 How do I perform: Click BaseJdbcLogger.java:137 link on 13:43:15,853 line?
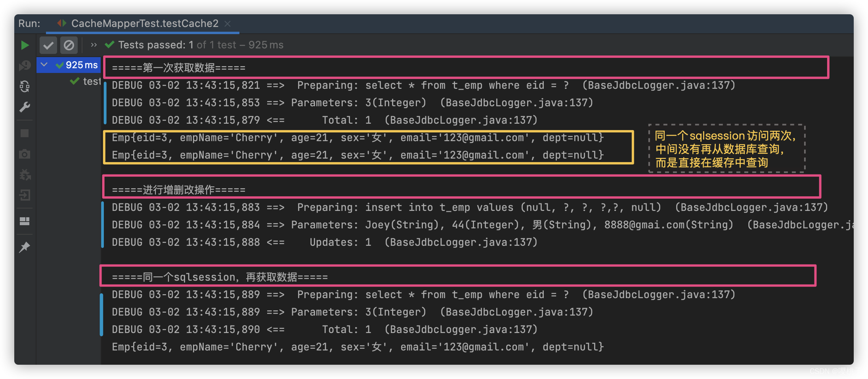pos(517,103)
